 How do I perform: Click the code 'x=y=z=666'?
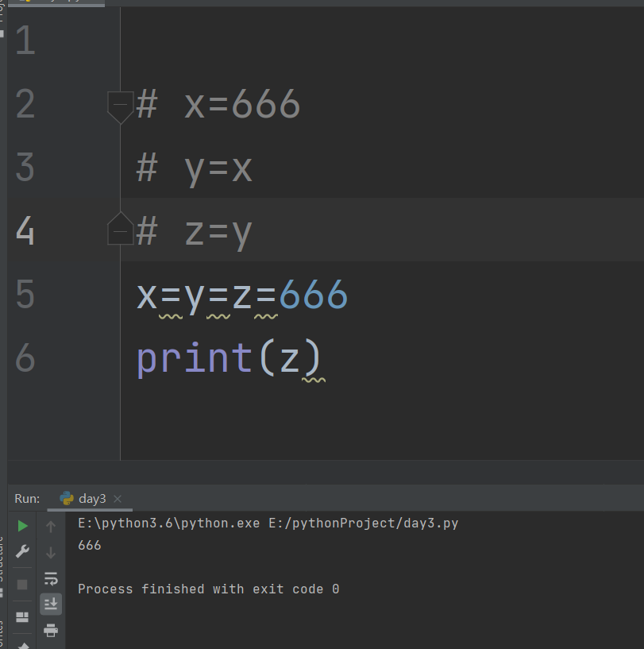pos(242,296)
